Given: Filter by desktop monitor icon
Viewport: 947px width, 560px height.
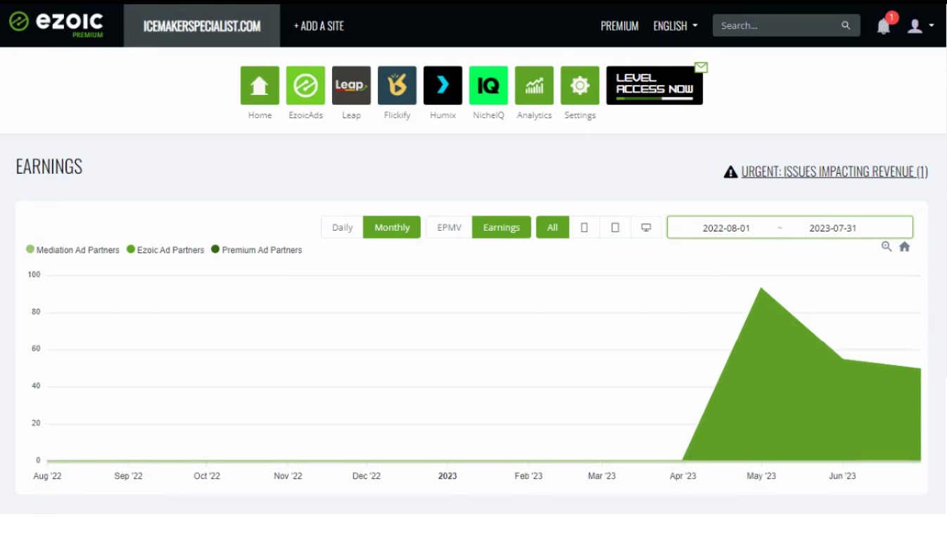Looking at the screenshot, I should (646, 227).
